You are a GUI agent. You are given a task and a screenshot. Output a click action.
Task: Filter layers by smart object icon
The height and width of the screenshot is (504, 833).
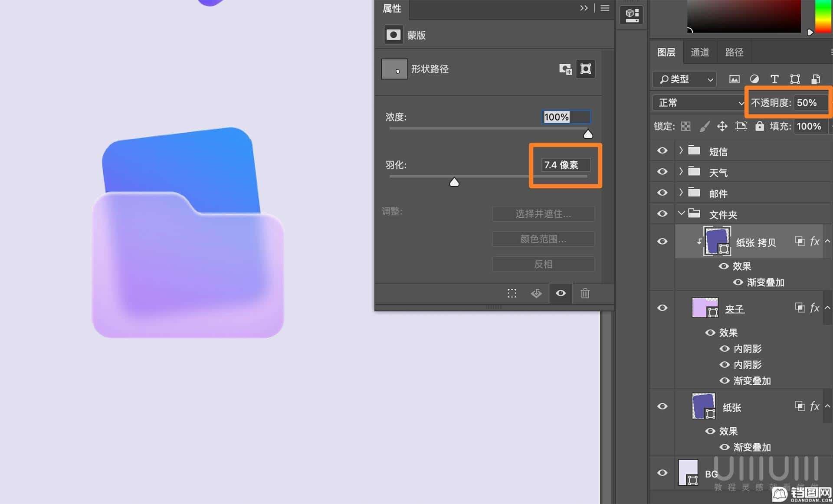[x=816, y=79]
